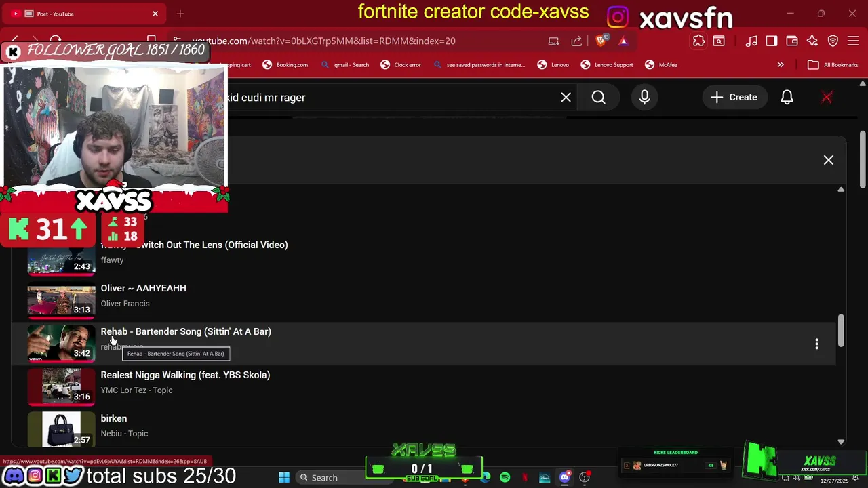Click the Oliver Francis channel name
This screenshot has height=488, width=868.
(x=125, y=304)
